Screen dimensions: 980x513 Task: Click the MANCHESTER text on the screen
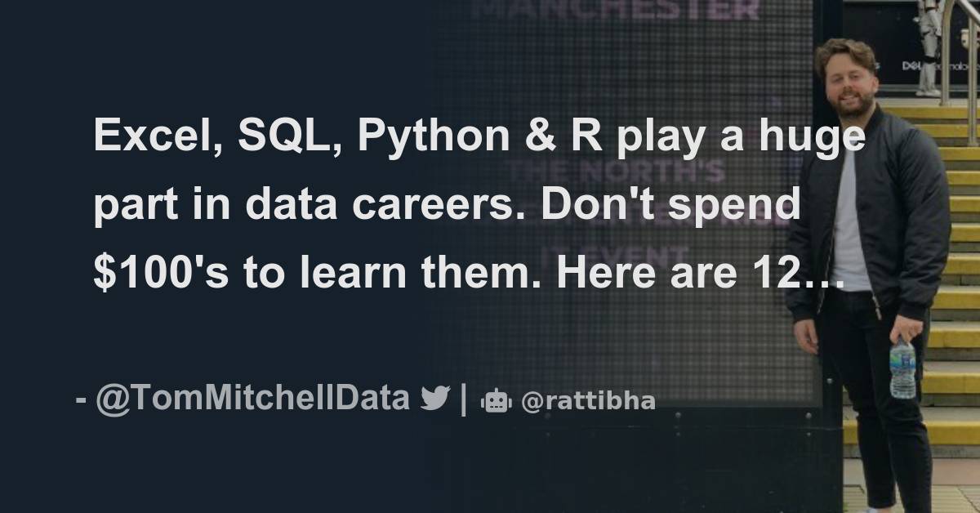tap(617, 10)
